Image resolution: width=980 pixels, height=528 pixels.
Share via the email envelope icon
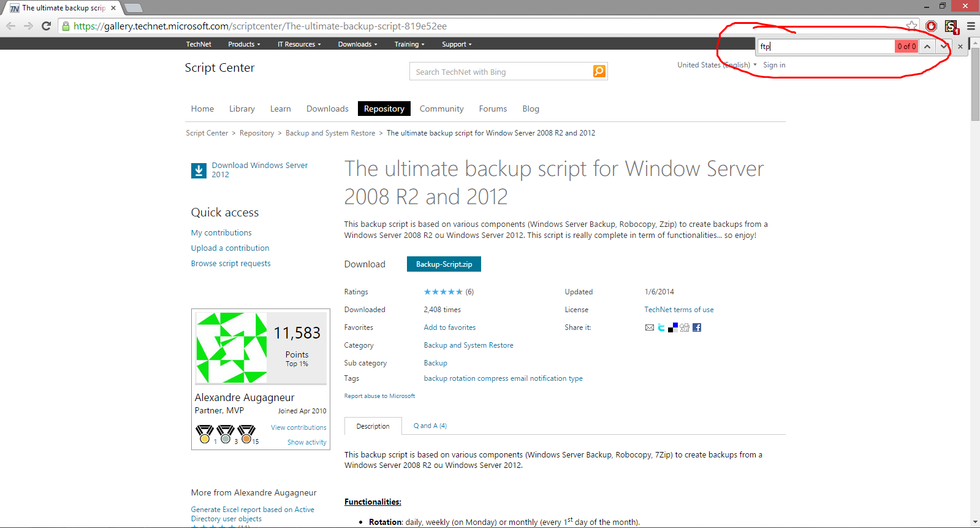(650, 327)
